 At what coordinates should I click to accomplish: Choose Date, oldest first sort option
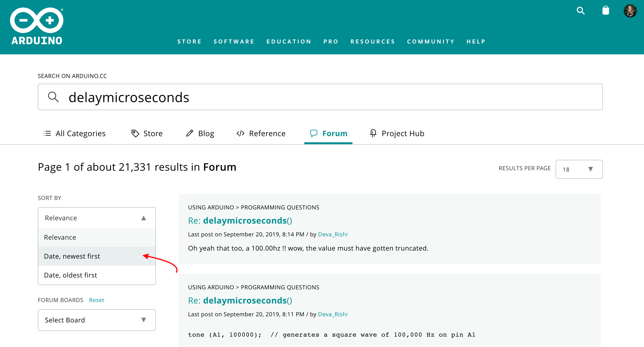pyautogui.click(x=97, y=275)
